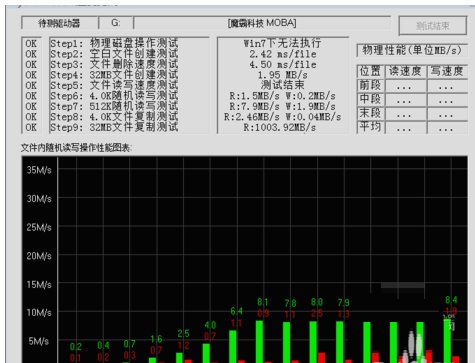Click the R:2.46MB/s W:0.04MB/s result

pos(282,117)
